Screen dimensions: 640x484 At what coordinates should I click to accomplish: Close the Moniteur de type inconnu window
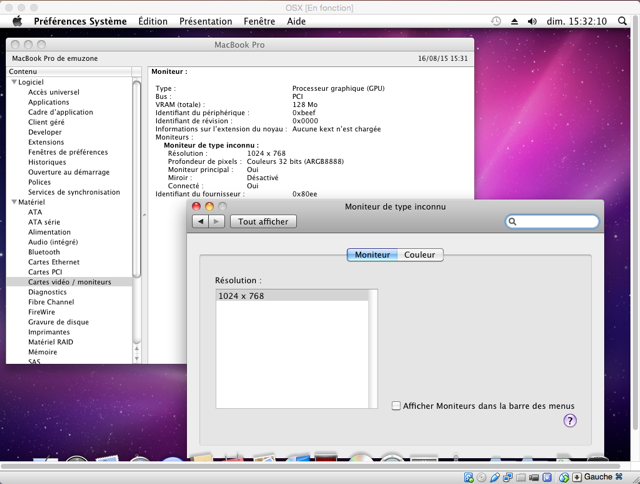pyautogui.click(x=196, y=206)
